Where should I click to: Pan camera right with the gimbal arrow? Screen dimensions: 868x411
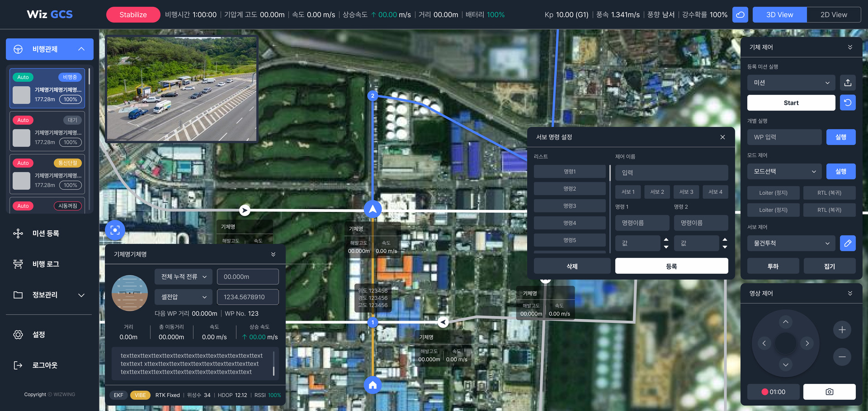click(807, 343)
